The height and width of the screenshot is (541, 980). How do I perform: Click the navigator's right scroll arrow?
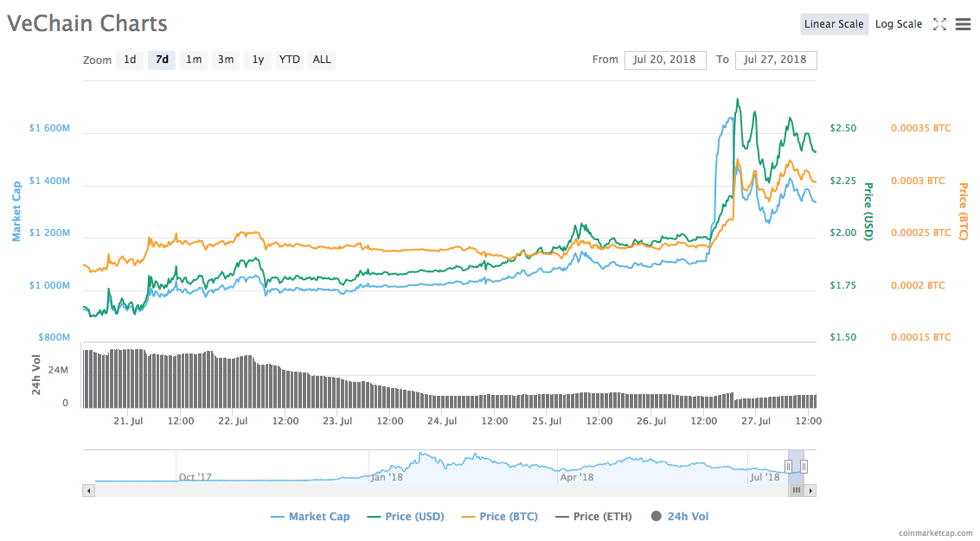pos(810,490)
